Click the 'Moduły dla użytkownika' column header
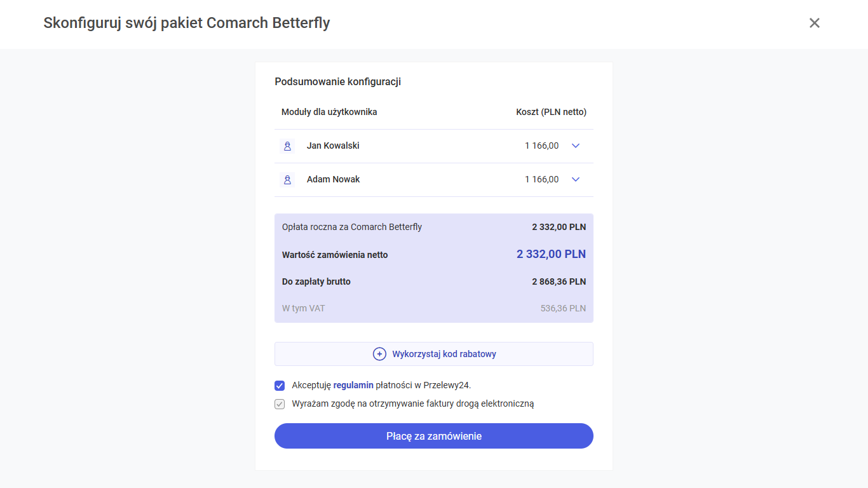This screenshot has width=868, height=488. [x=329, y=112]
